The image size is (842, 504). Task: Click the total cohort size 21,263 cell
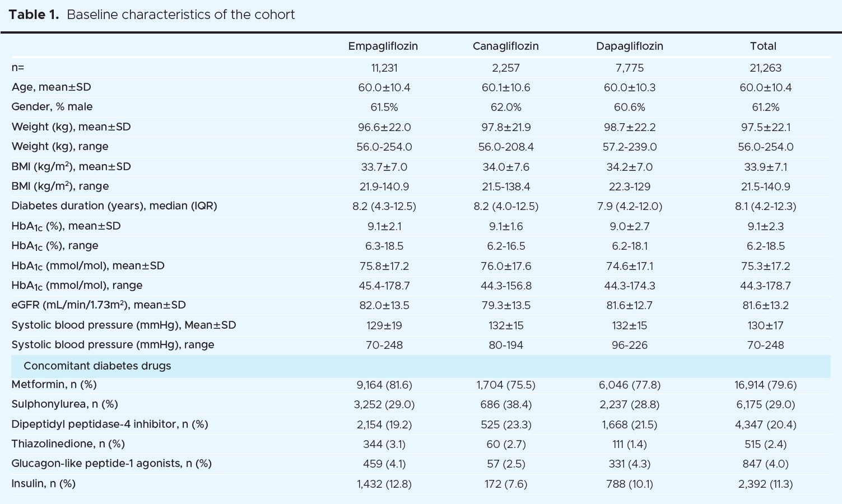(765, 68)
